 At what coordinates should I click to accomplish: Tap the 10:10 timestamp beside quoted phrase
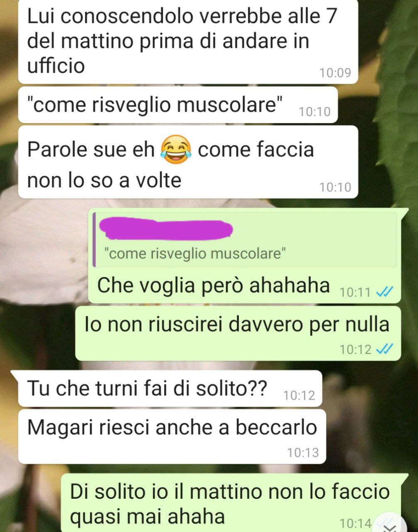tap(315, 111)
